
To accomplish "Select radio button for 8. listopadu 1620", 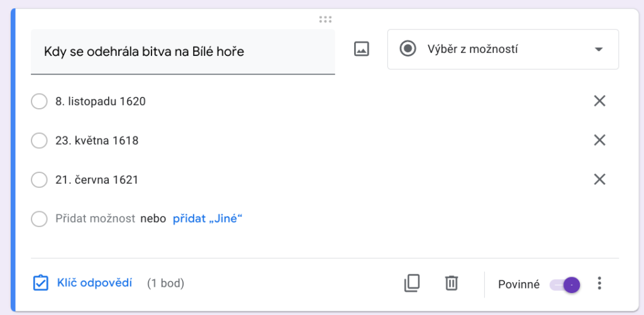I will 39,101.
